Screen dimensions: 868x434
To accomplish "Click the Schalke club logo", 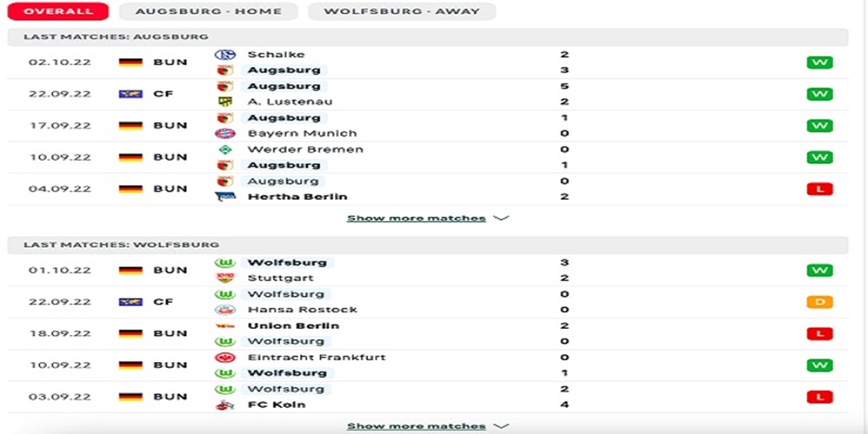I will [225, 55].
